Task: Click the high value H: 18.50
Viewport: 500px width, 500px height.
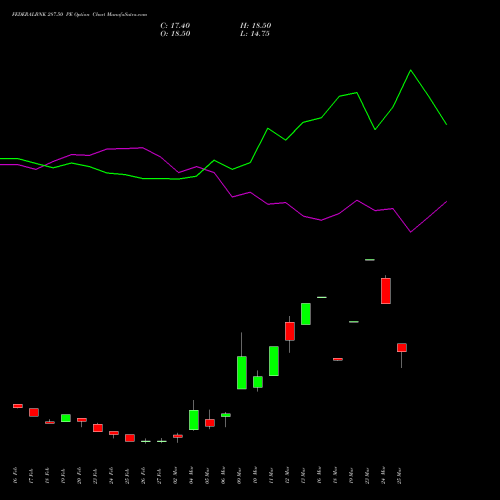Action: coord(256,26)
